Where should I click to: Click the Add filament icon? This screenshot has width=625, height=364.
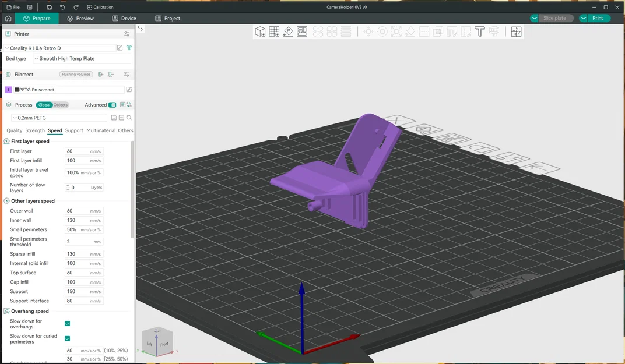click(x=100, y=74)
